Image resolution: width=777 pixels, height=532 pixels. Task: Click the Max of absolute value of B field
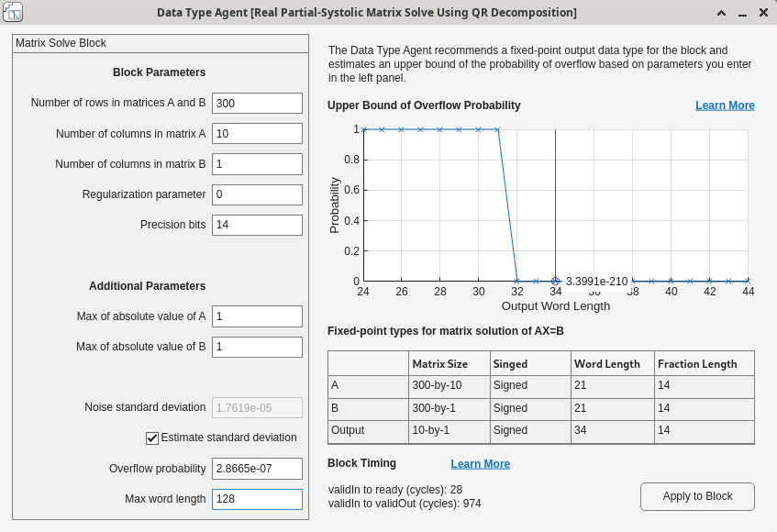pos(257,346)
